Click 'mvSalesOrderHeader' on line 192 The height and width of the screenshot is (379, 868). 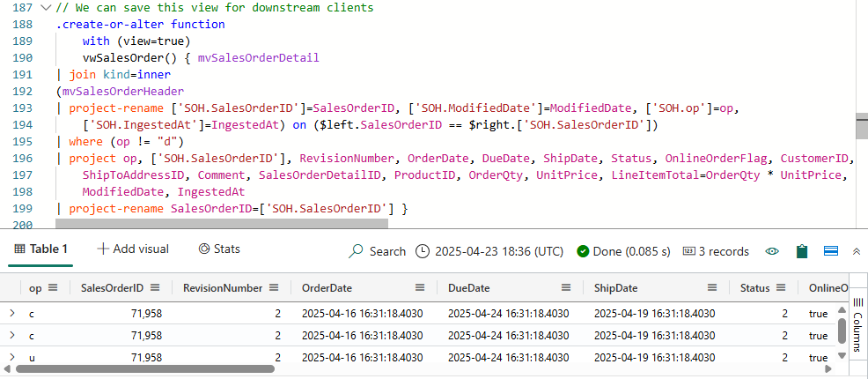point(123,92)
